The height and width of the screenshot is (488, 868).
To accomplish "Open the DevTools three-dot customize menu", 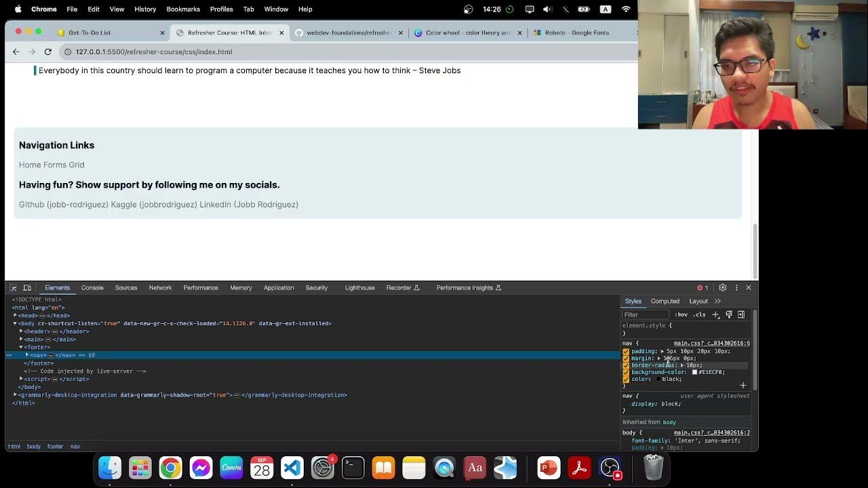I will [x=736, y=288].
